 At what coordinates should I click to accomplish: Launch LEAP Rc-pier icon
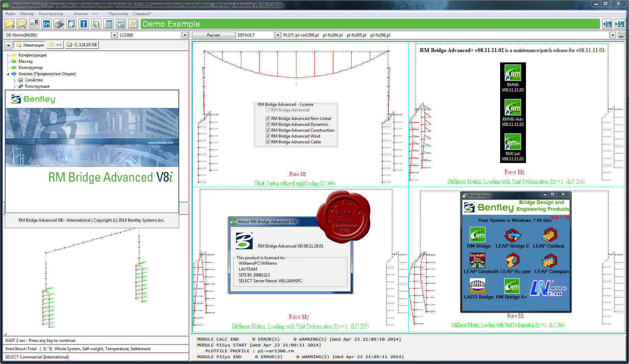coord(513,260)
